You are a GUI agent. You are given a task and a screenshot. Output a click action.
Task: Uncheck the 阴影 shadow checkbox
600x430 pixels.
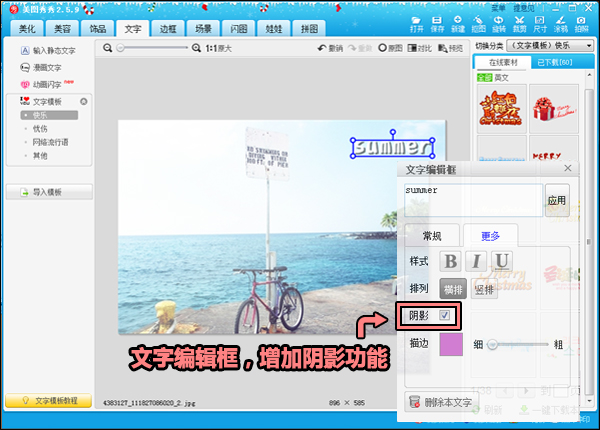pos(445,316)
